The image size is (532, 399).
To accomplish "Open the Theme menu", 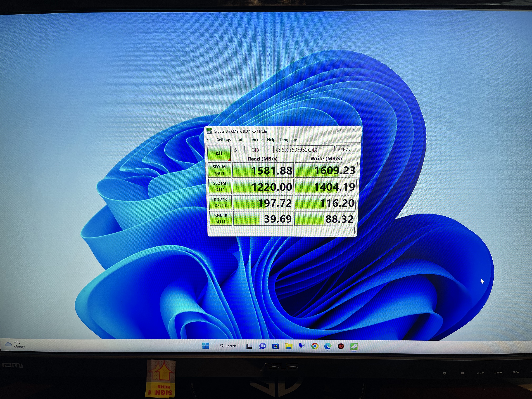I will (257, 140).
